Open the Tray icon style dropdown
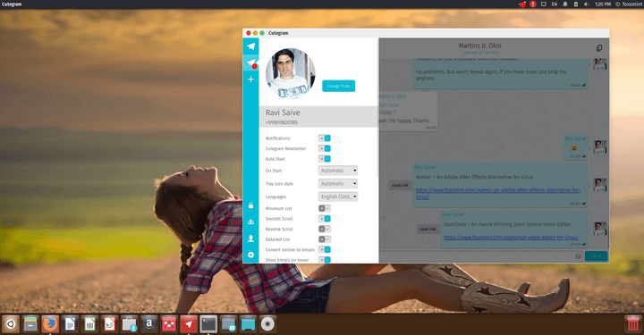Screen dimensions: 644x335 (338, 183)
